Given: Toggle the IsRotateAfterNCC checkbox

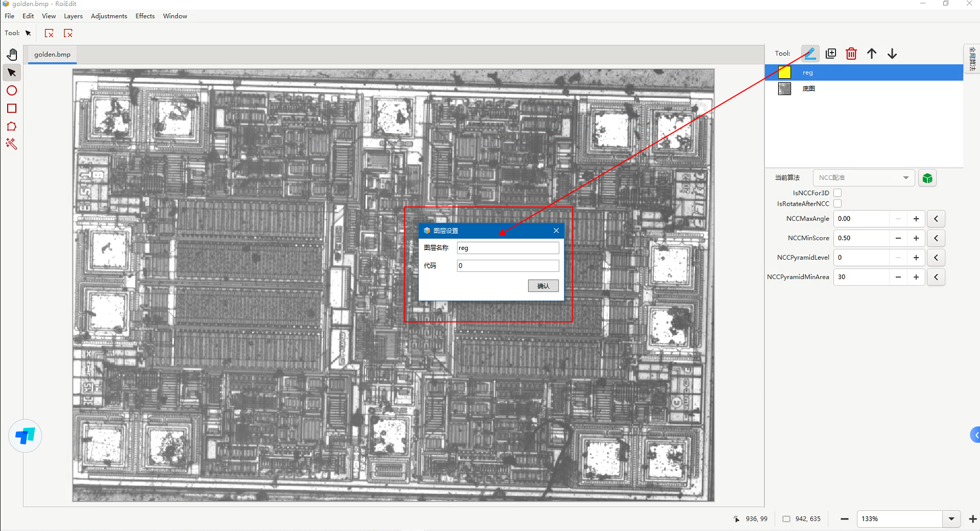Looking at the screenshot, I should pyautogui.click(x=837, y=204).
